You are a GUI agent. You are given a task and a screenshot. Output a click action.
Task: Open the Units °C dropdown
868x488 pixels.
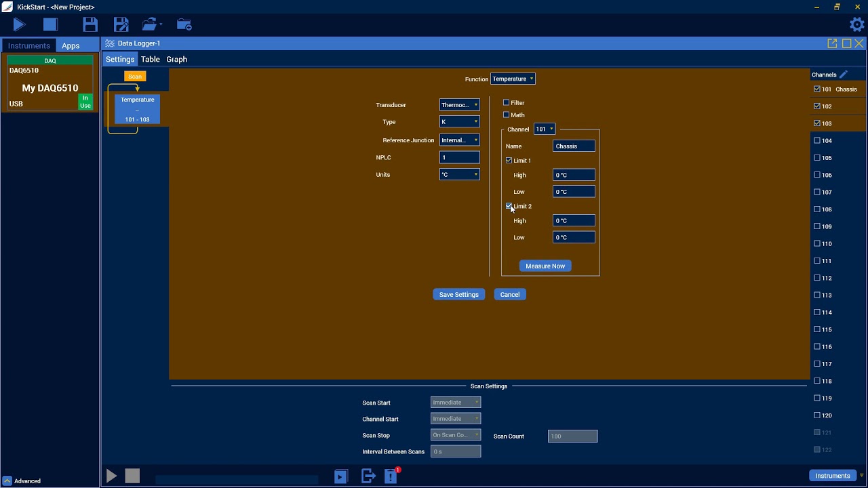(460, 174)
